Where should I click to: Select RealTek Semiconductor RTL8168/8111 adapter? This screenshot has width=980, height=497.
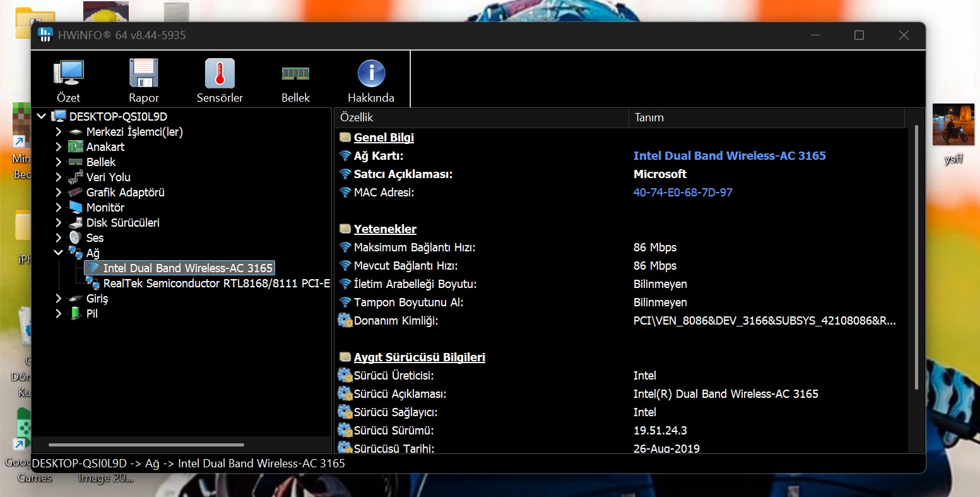(216, 284)
